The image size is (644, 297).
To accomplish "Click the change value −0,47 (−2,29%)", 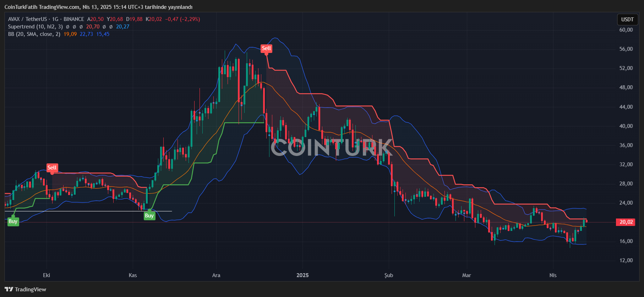I will pos(182,19).
